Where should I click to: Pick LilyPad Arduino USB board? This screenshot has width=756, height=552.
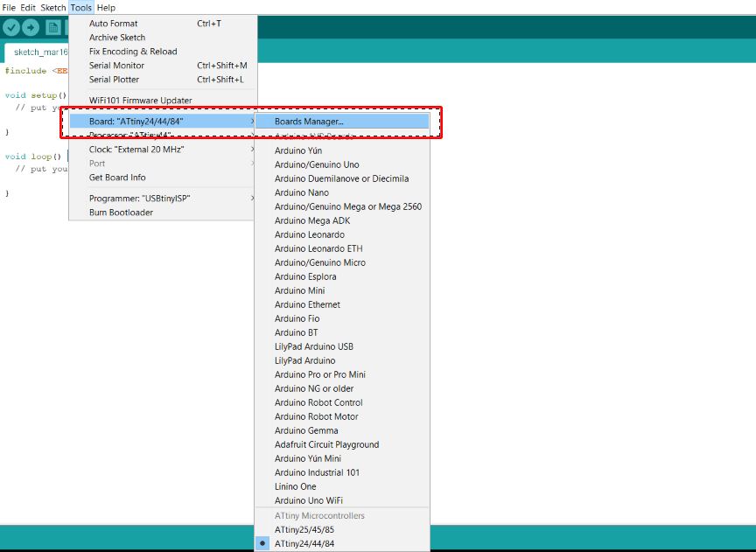(342, 346)
